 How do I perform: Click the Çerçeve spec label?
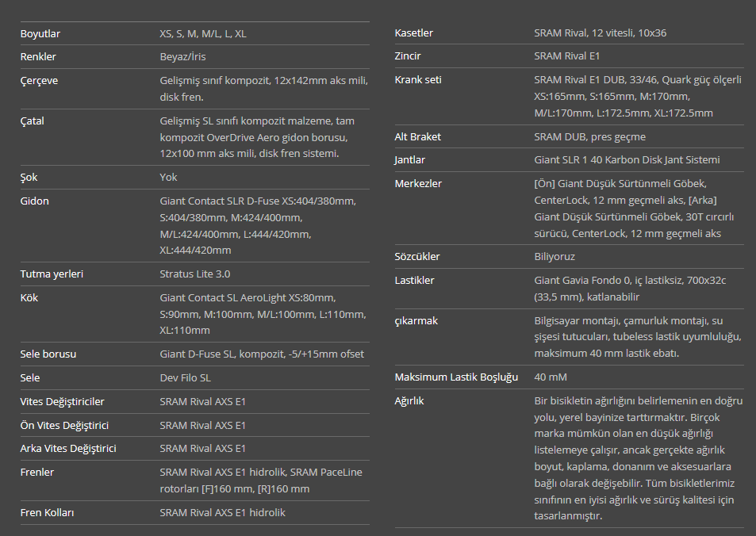pos(39,81)
